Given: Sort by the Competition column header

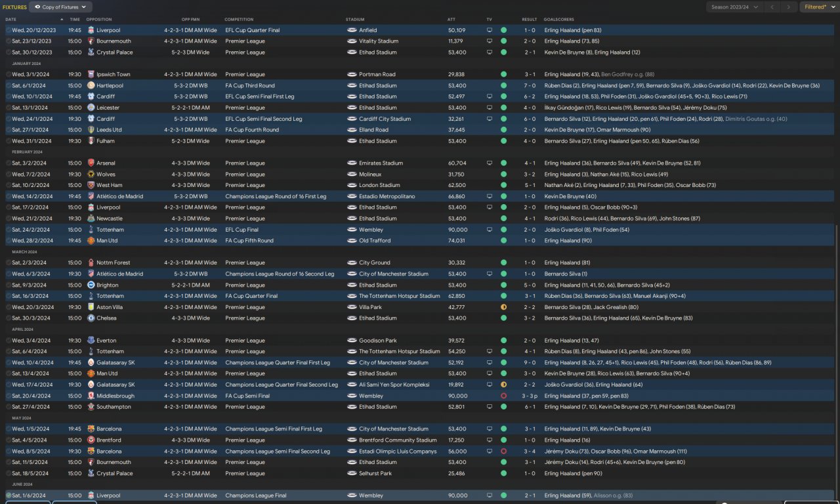Looking at the screenshot, I should click(x=239, y=20).
